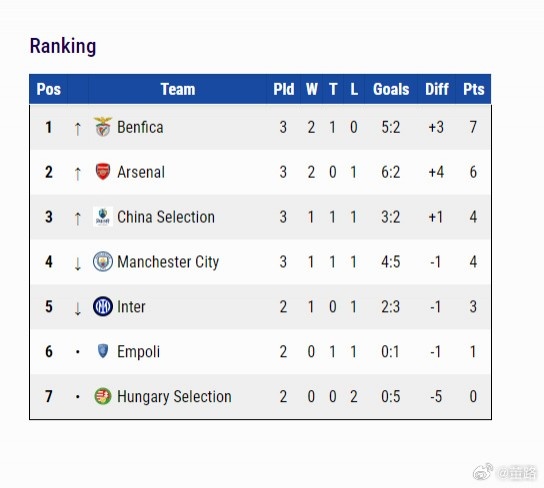This screenshot has height=488, width=544.
Task: Click the Goals column header
Action: [391, 89]
